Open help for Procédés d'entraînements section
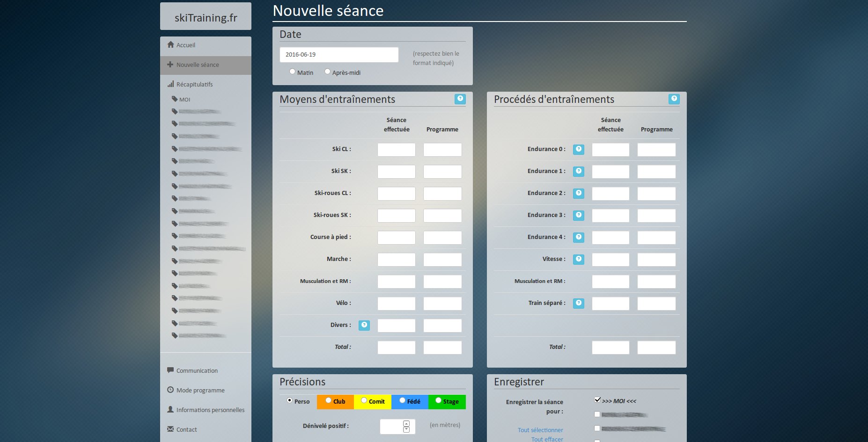Viewport: 868px width, 442px height. tap(674, 99)
